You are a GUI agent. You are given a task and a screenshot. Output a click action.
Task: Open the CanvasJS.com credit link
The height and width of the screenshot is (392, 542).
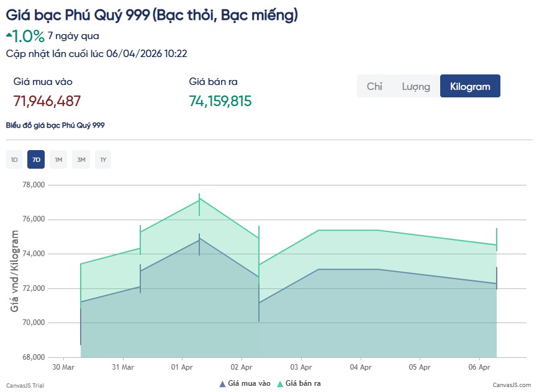tap(512, 385)
